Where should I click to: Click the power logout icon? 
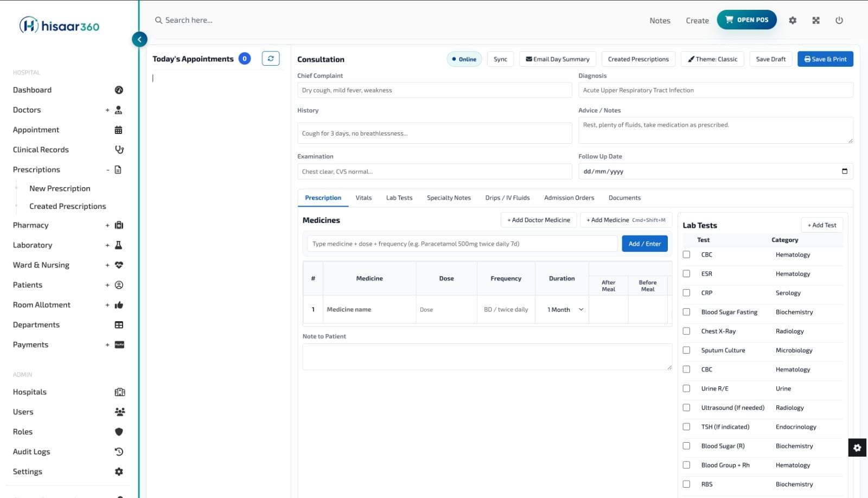[x=839, y=20]
